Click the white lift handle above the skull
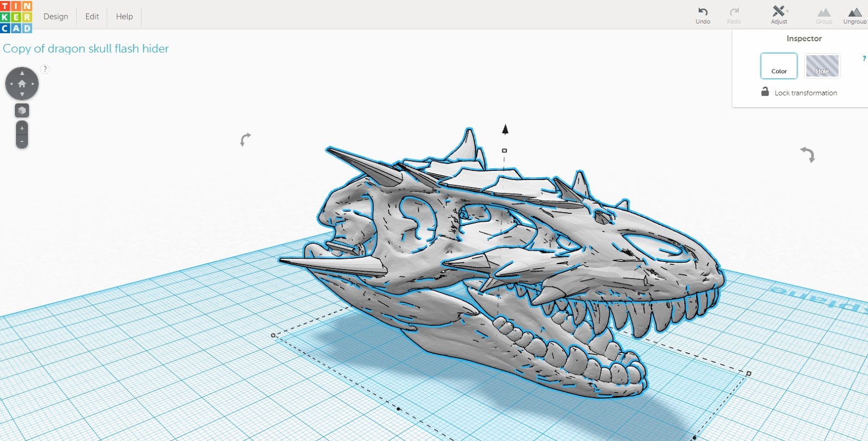This screenshot has width=868, height=441. click(x=505, y=151)
